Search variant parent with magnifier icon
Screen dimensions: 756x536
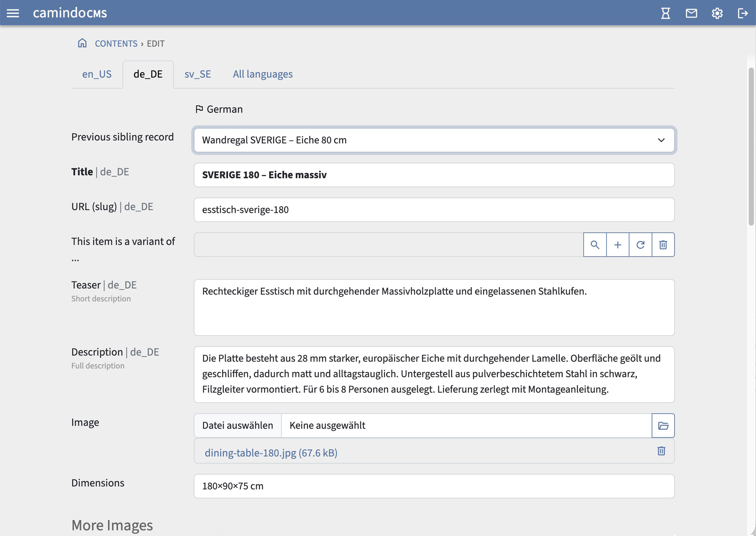(595, 245)
